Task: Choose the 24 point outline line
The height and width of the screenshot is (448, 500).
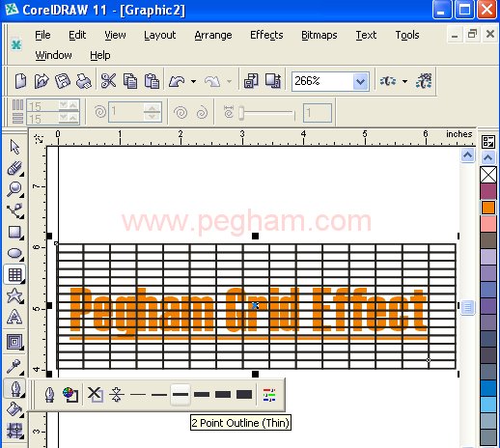Action: [x=244, y=394]
